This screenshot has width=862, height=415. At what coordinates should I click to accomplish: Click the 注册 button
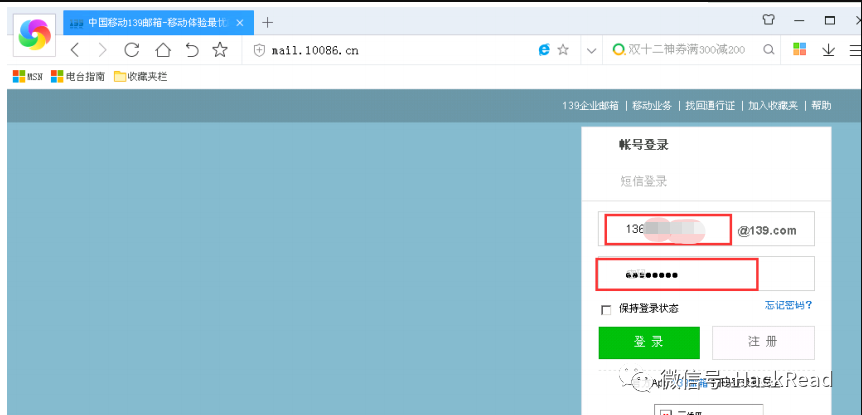[764, 342]
